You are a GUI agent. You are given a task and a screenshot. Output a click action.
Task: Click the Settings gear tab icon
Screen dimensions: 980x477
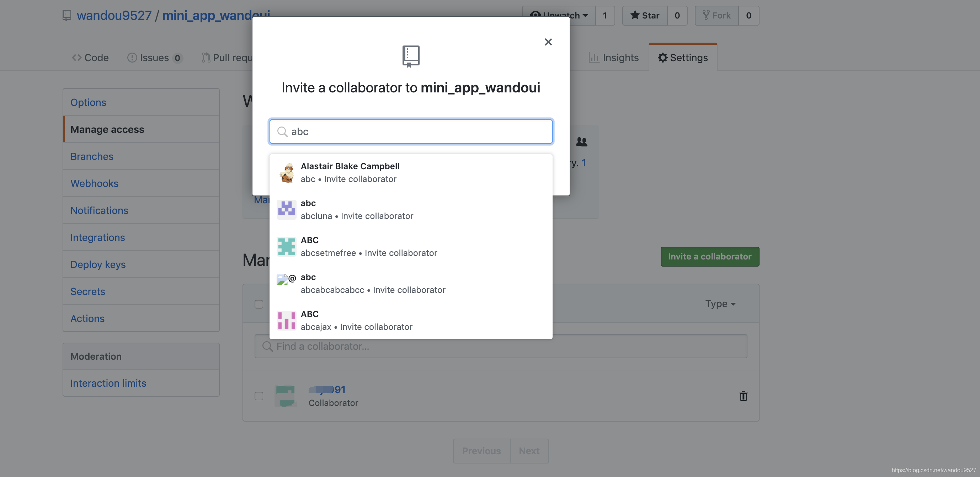662,58
